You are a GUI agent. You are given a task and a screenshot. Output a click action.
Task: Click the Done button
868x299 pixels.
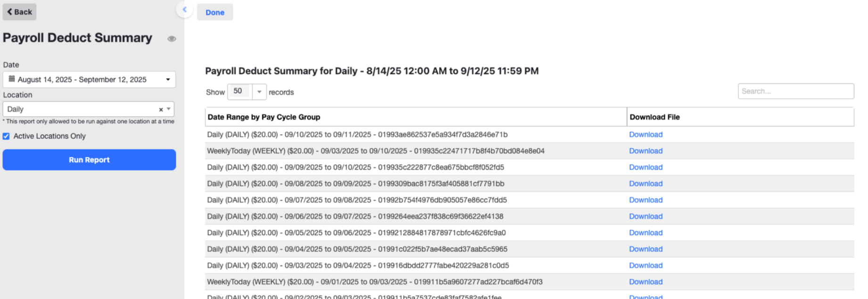215,12
